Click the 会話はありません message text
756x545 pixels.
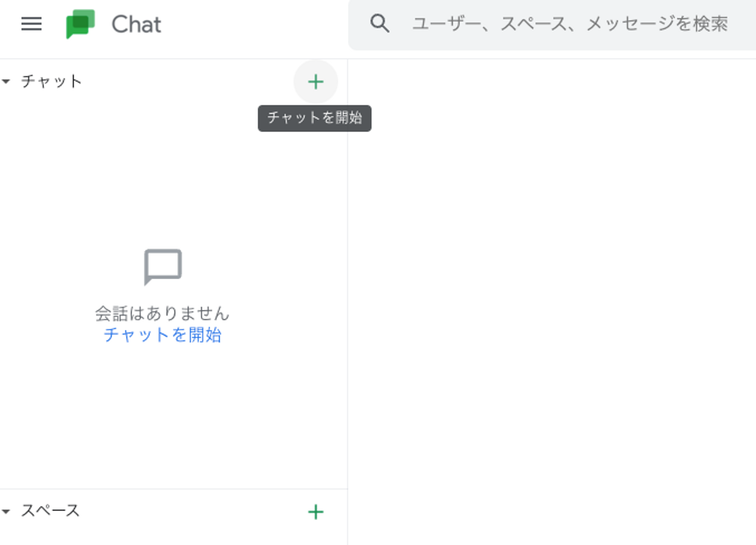[x=162, y=313]
